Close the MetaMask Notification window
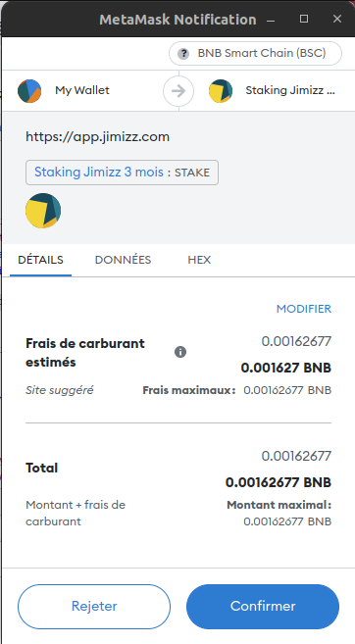Image resolution: width=355 pixels, height=644 pixels. point(337,19)
